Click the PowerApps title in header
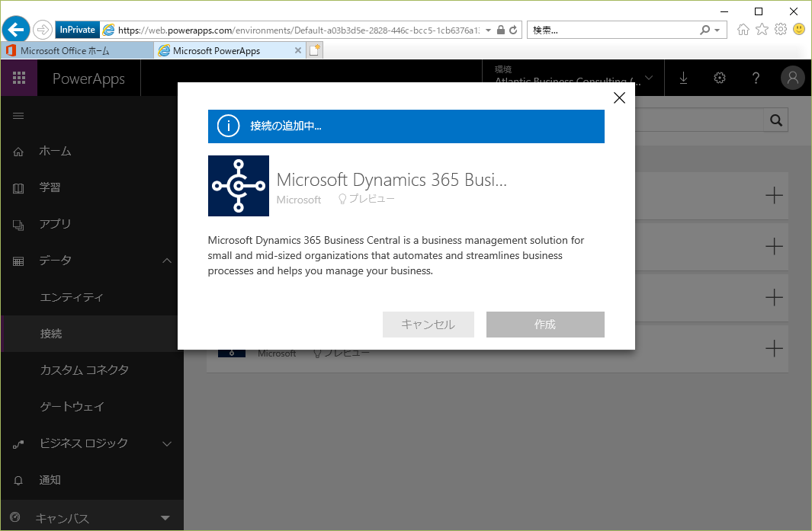The height and width of the screenshot is (531, 812). 88,78
